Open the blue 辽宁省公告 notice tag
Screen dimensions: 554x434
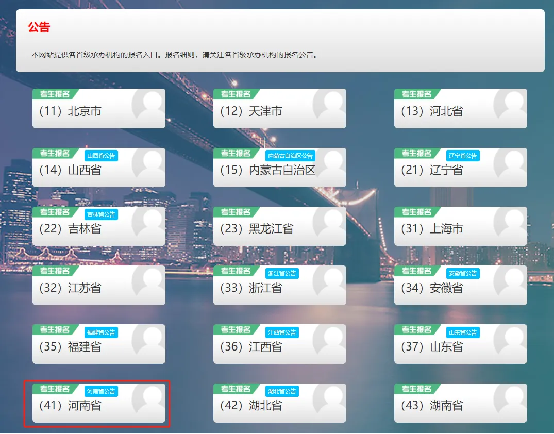463,156
